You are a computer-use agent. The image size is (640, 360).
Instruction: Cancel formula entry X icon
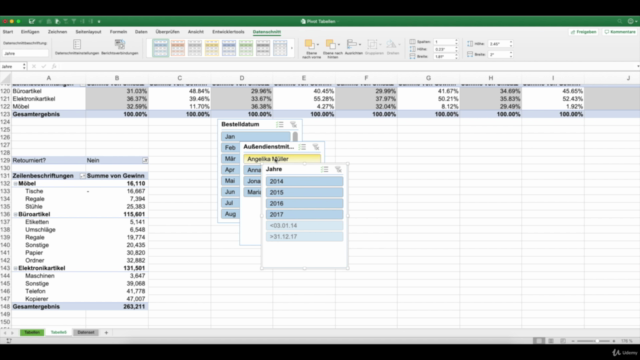[34, 67]
